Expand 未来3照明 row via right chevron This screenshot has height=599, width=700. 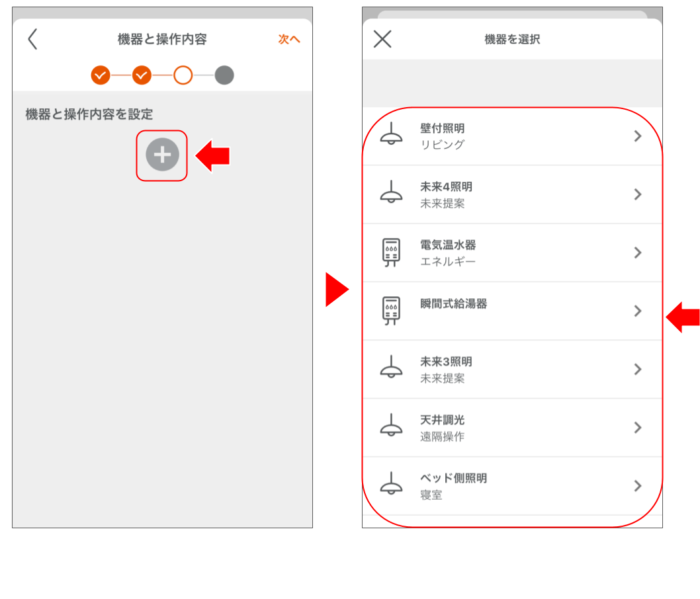[x=637, y=369]
